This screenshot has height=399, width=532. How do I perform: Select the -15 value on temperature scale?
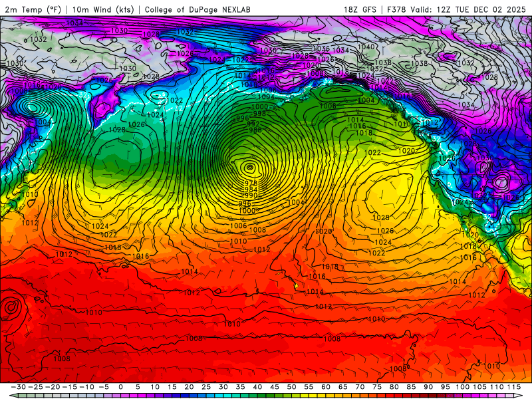coord(70,387)
